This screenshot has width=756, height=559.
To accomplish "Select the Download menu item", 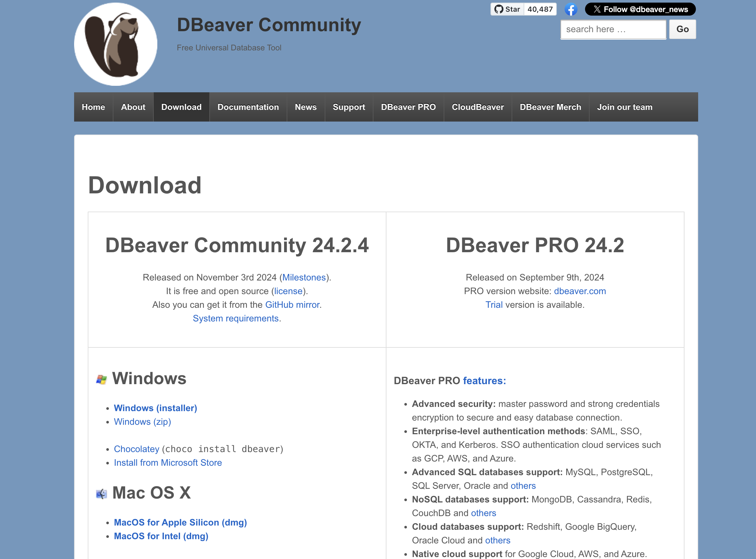I will (x=181, y=107).
